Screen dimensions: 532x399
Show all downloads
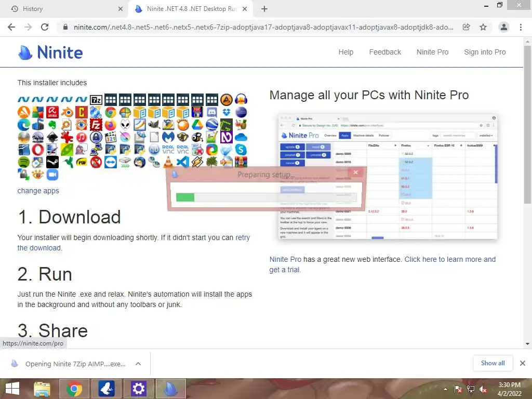493,363
